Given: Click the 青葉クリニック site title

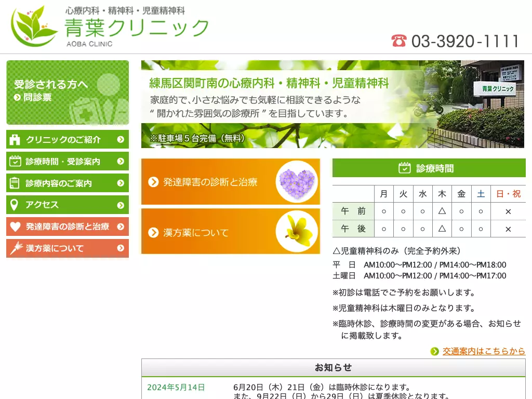Looking at the screenshot, I should coord(137,28).
